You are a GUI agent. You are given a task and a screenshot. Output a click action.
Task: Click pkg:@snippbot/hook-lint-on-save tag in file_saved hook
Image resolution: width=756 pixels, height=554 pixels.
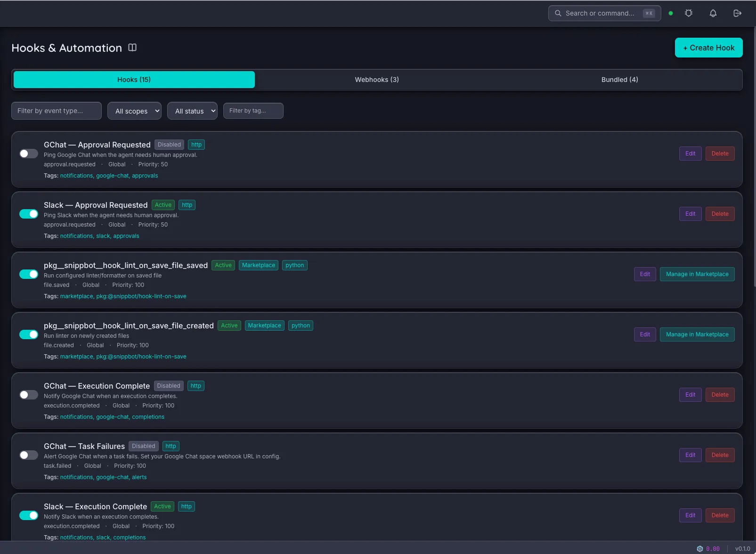(141, 296)
